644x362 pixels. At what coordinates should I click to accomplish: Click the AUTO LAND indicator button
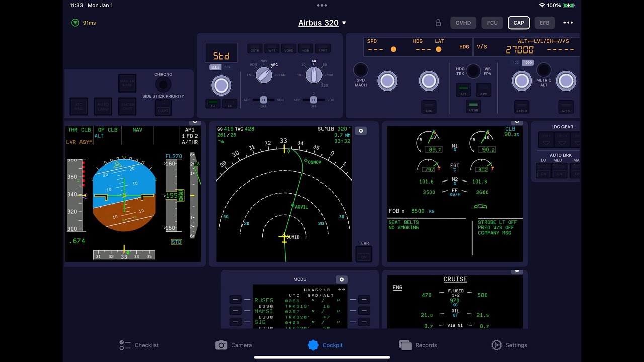coord(103,106)
